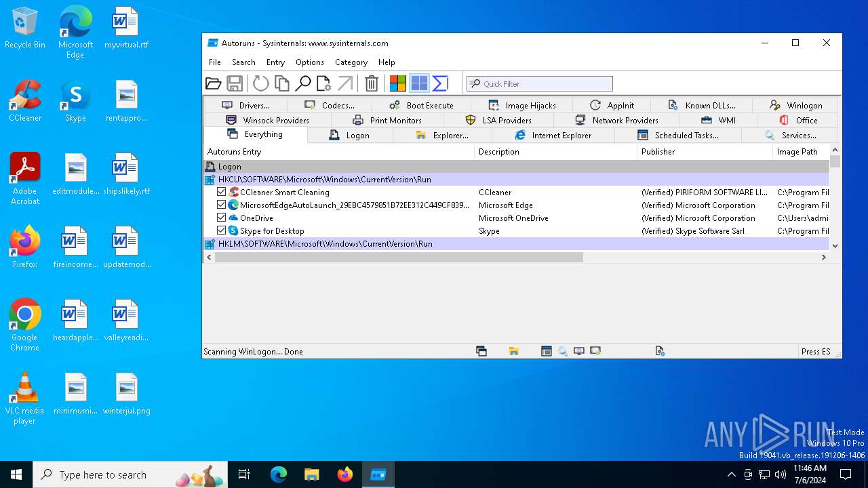The height and width of the screenshot is (488, 868).
Task: Select CCleaner desktop shortcut
Action: (25, 102)
